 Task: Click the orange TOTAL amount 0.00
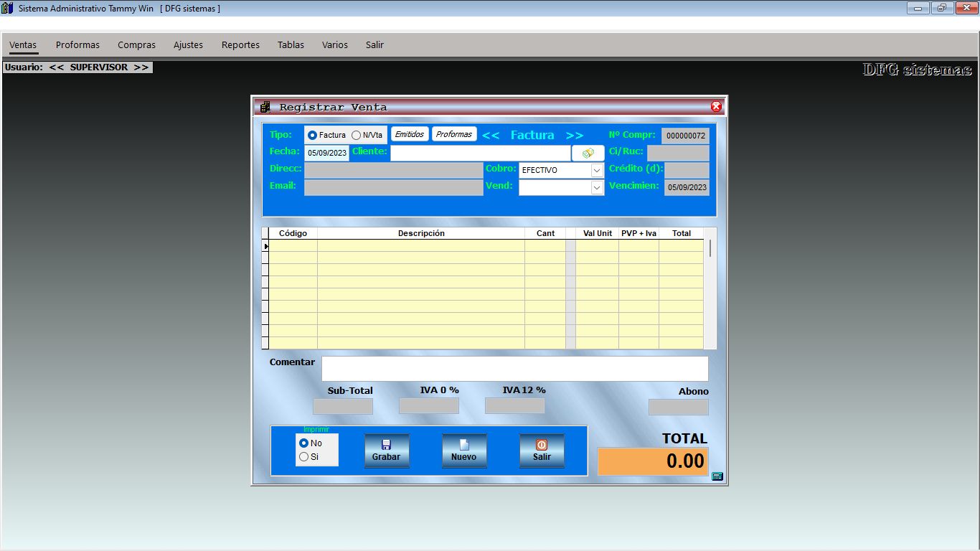point(653,461)
